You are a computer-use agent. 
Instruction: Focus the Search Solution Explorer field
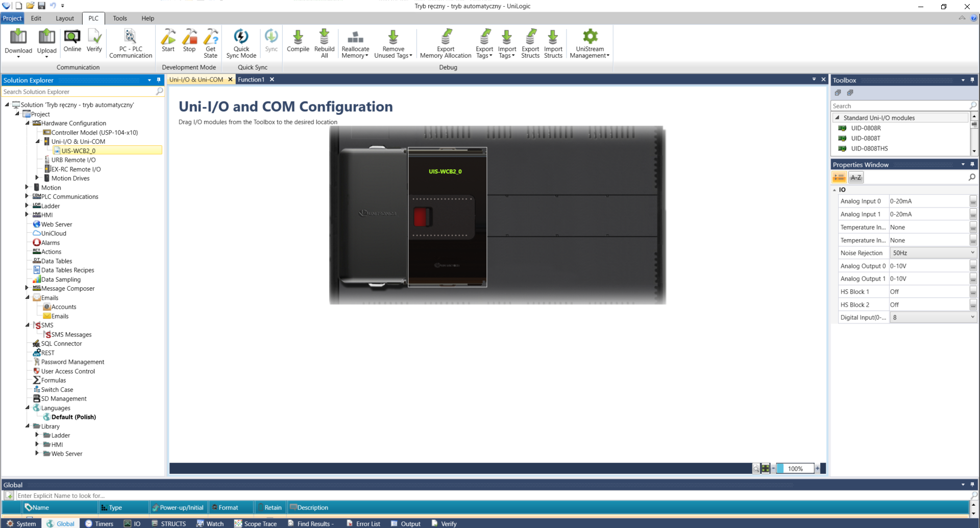coord(79,92)
